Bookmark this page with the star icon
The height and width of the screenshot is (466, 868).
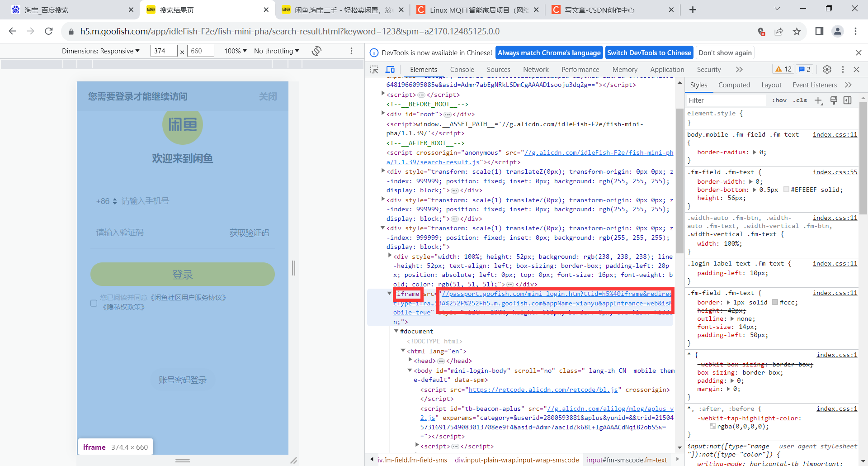(x=797, y=32)
